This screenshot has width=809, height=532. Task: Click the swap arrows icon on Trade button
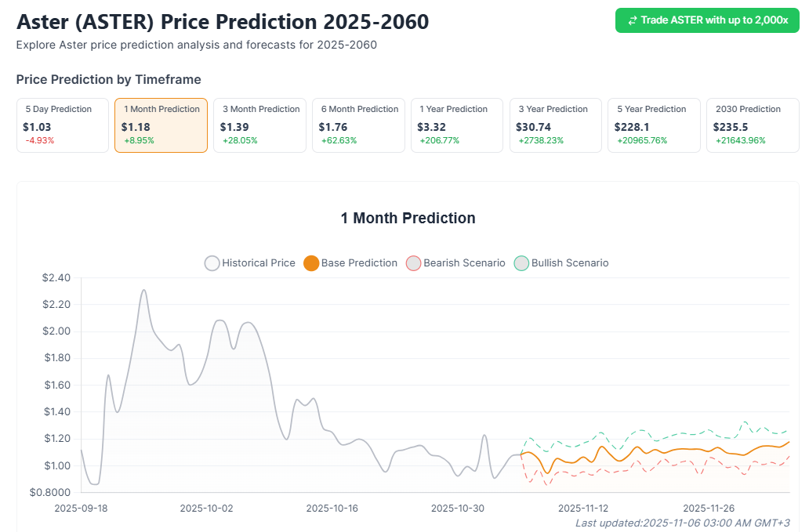click(633, 20)
